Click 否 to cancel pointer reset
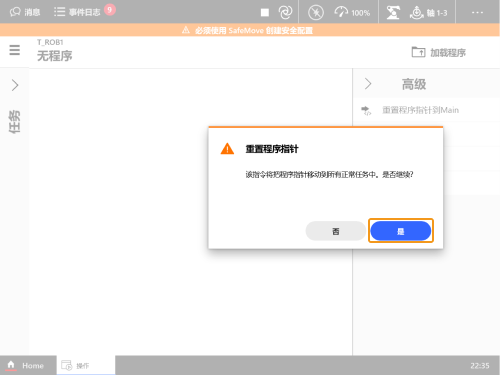Image resolution: width=500 pixels, height=375 pixels. 336,231
